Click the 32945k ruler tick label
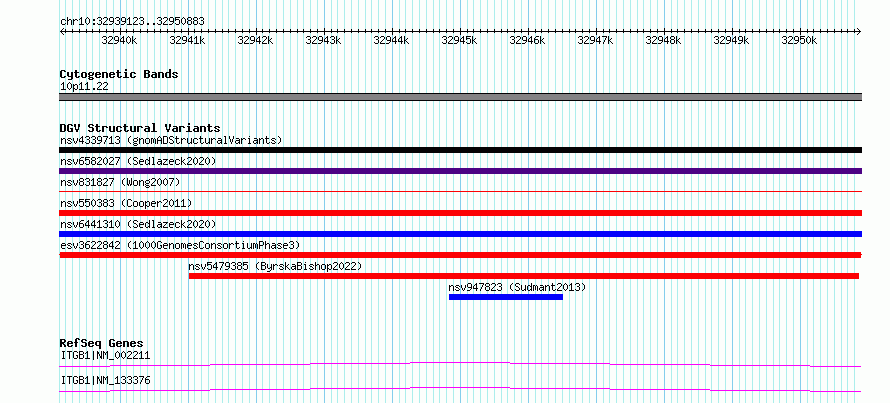Viewport: 890px width, 403px height. tap(460, 40)
